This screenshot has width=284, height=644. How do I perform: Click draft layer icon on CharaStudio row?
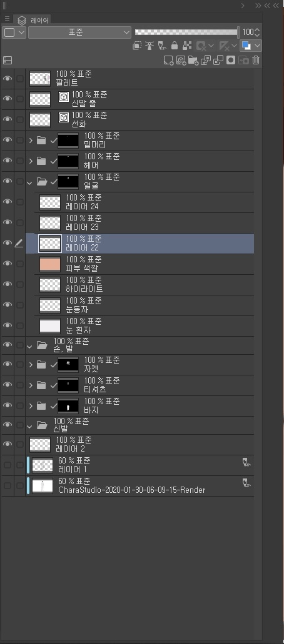(x=247, y=483)
